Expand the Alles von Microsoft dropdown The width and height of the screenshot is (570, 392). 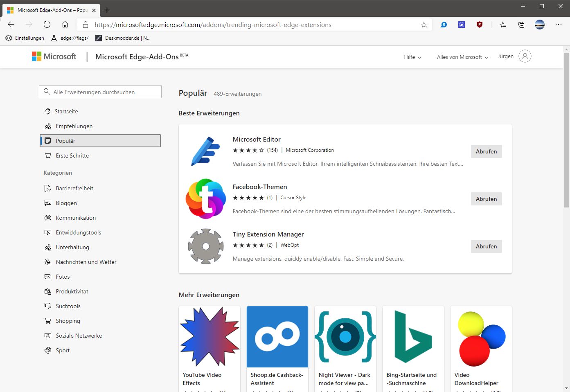click(x=462, y=57)
